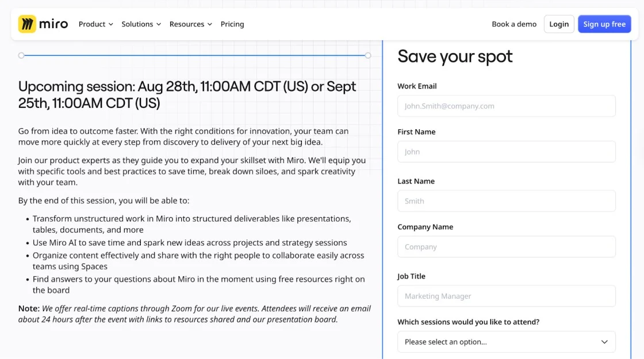Open the sessions to attend dropdown
Screen dimensions: 644x359
(507, 342)
